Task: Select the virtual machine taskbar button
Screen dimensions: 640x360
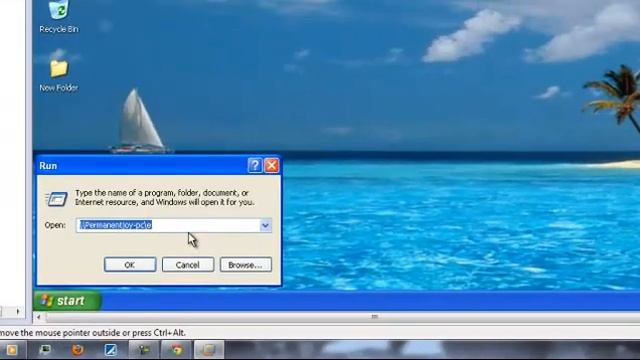Action: [209, 350]
